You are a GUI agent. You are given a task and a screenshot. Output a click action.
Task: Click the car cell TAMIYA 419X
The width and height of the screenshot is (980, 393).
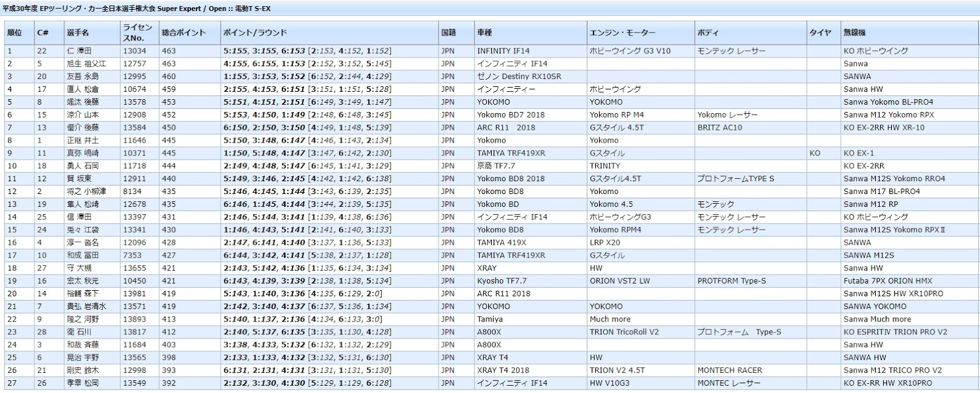(502, 242)
